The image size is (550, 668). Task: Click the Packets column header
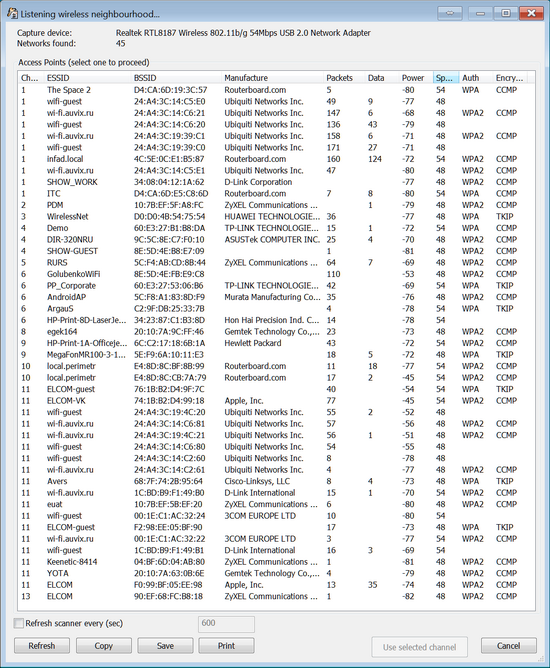pyautogui.click(x=344, y=78)
